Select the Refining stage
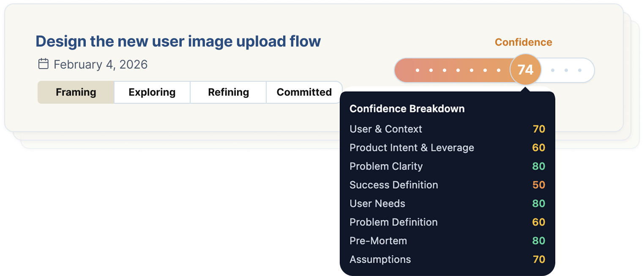This screenshot has height=276, width=644. (x=228, y=92)
